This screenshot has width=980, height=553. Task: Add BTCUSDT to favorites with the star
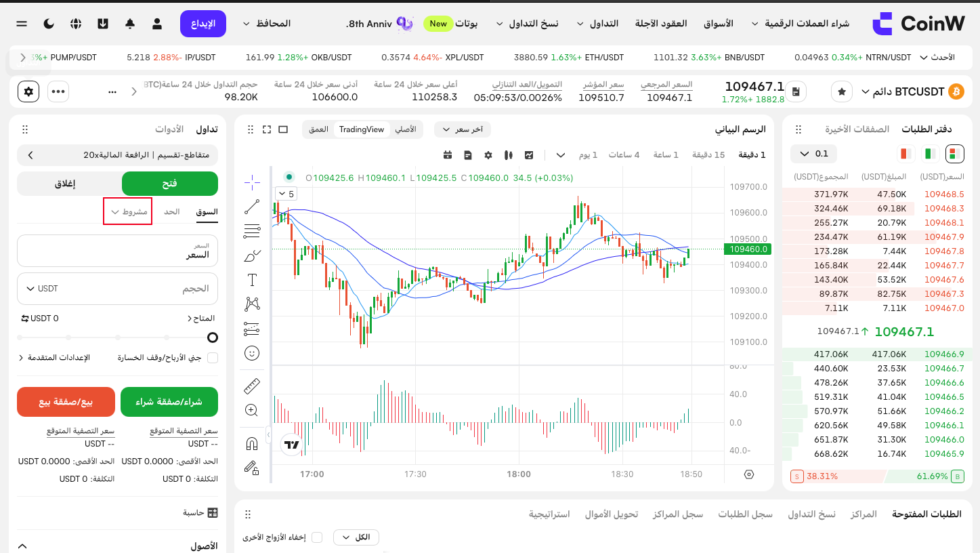(842, 91)
